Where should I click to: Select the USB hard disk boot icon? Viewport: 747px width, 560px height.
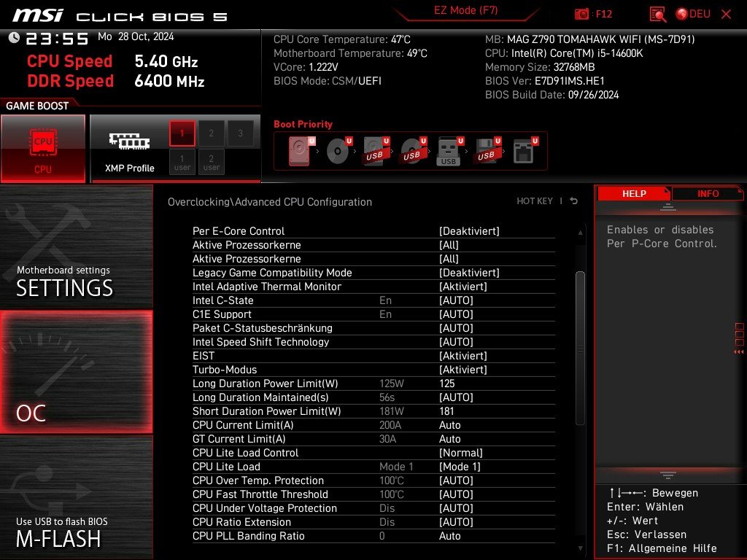[x=376, y=151]
